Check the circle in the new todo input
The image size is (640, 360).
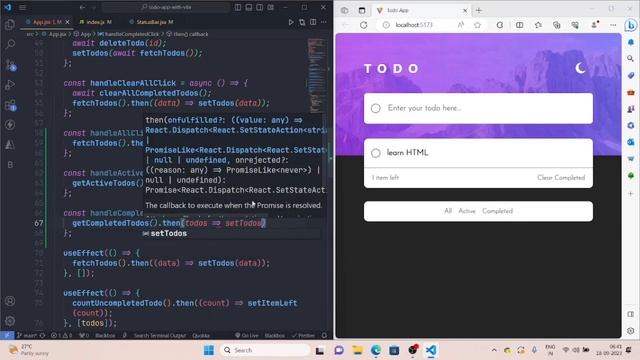376,108
